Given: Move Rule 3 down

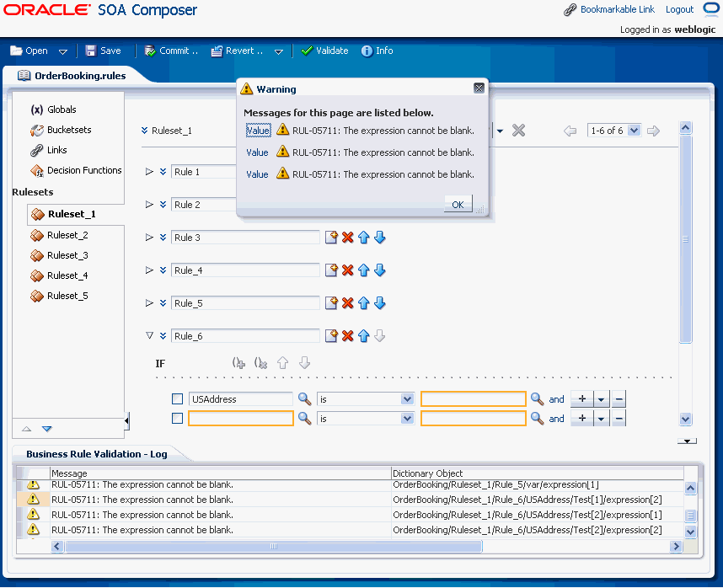Looking at the screenshot, I should [380, 238].
